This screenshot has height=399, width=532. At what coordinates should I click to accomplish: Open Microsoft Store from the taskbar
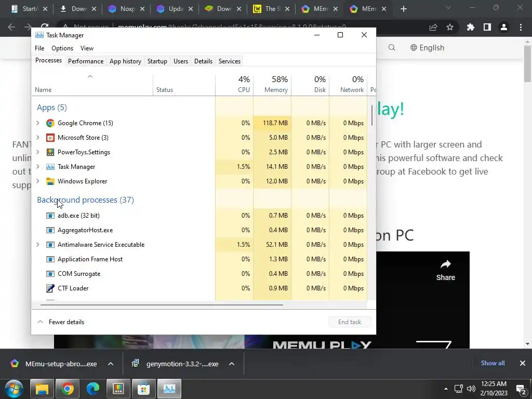(x=143, y=389)
